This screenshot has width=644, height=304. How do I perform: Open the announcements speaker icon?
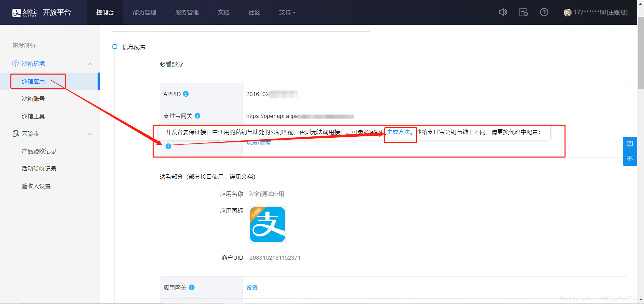click(503, 12)
